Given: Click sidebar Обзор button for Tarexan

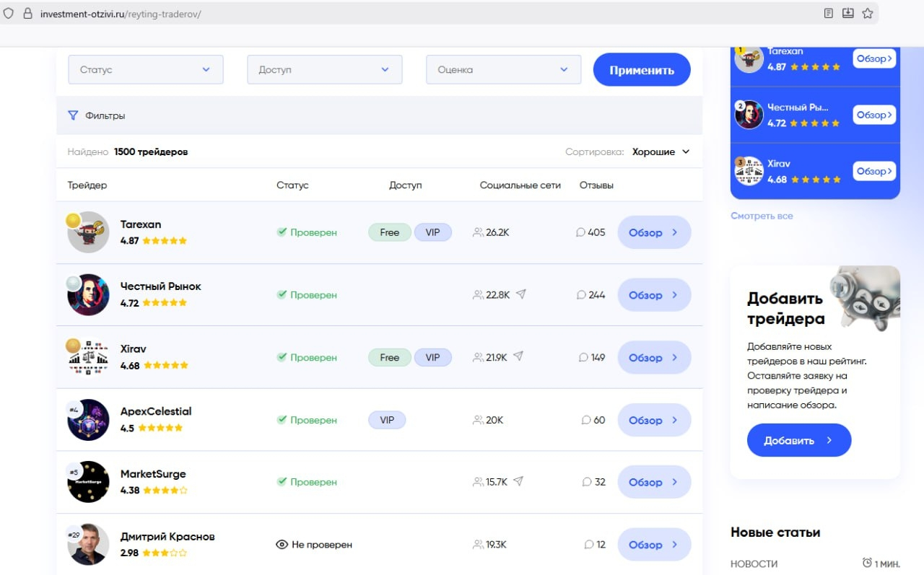Looking at the screenshot, I should tap(874, 58).
